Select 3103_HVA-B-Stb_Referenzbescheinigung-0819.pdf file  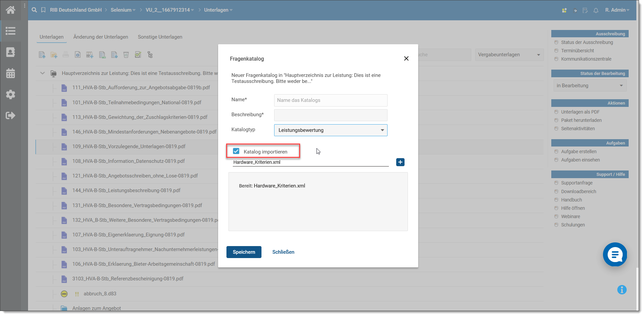pos(128,279)
